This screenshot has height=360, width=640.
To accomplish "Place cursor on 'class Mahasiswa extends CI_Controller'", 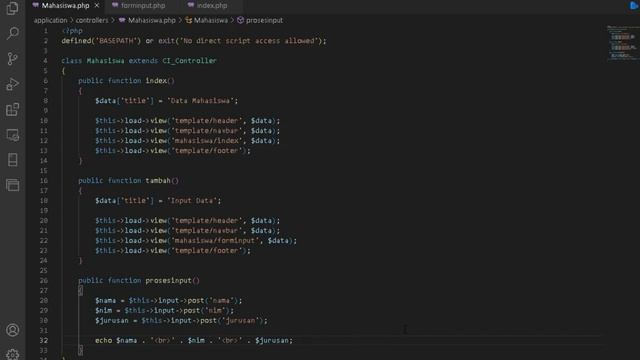I will click(x=139, y=61).
